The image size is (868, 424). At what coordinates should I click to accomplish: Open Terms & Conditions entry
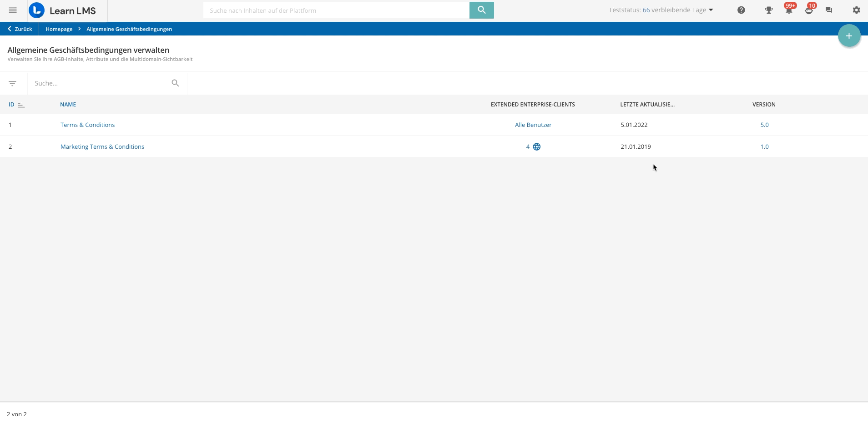(87, 125)
